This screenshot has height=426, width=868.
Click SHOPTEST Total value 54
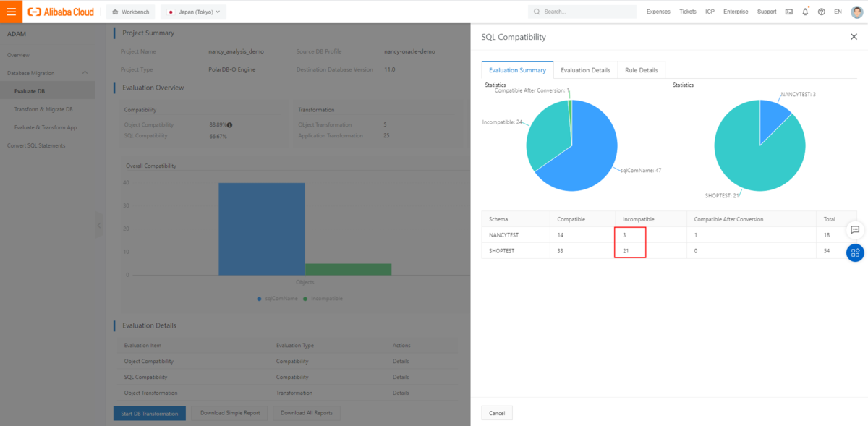tap(826, 251)
